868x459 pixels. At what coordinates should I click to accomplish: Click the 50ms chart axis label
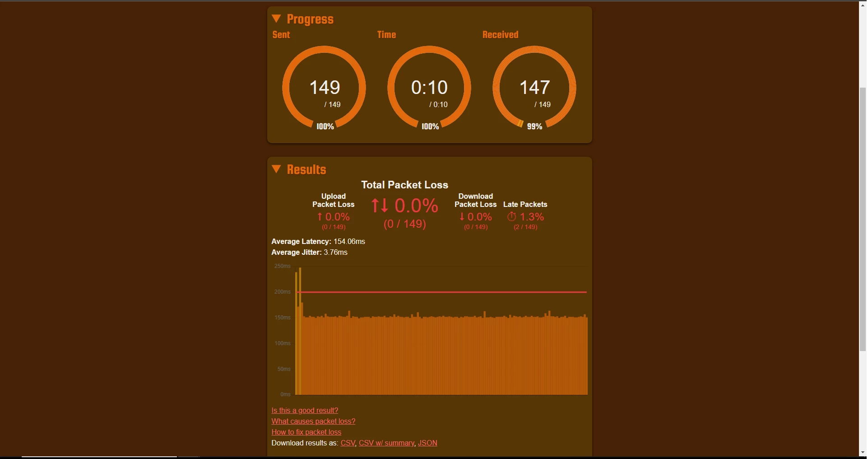tap(284, 369)
